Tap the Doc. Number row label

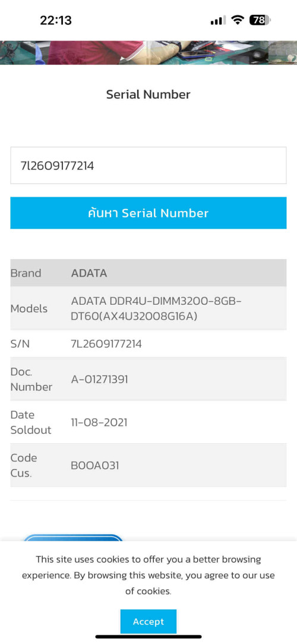(x=31, y=379)
